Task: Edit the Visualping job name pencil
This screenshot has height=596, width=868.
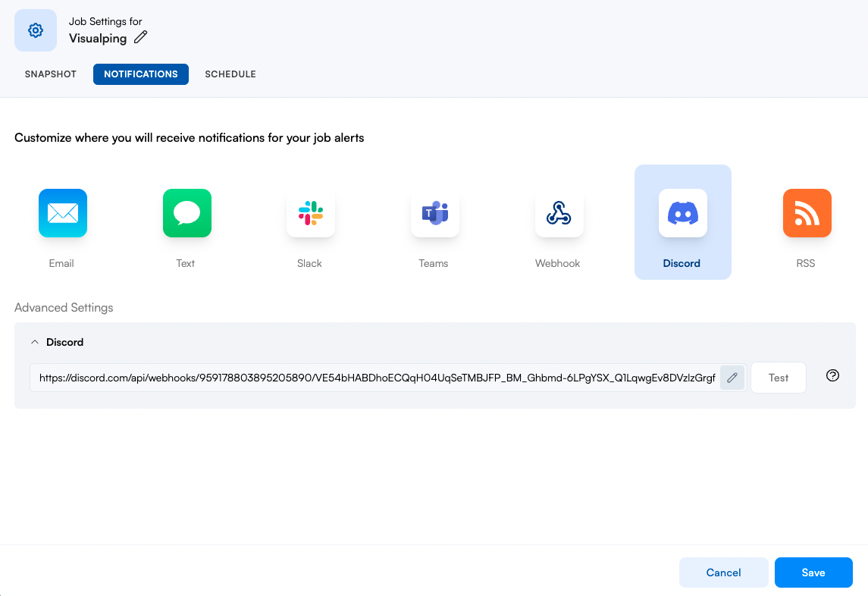Action: click(x=140, y=37)
